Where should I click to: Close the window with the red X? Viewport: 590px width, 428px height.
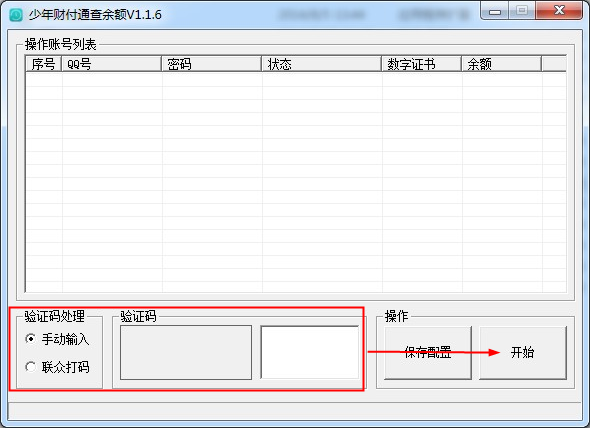click(559, 11)
